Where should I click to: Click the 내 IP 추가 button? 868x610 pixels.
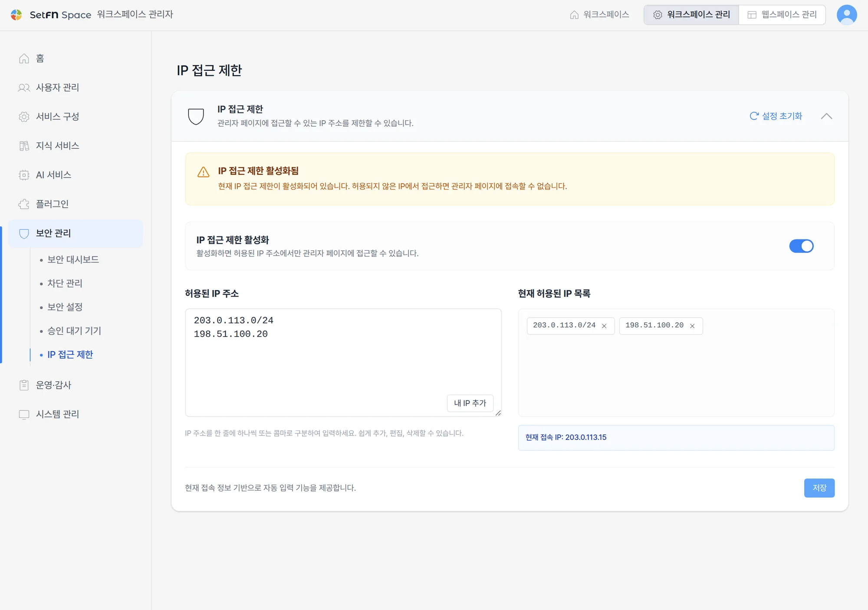[x=470, y=403]
